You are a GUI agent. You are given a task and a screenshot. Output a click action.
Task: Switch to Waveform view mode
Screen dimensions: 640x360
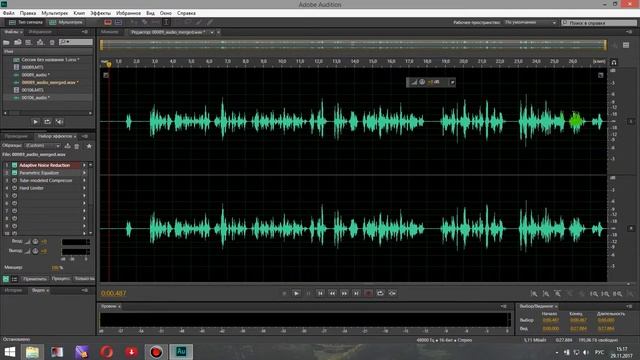click(26, 22)
